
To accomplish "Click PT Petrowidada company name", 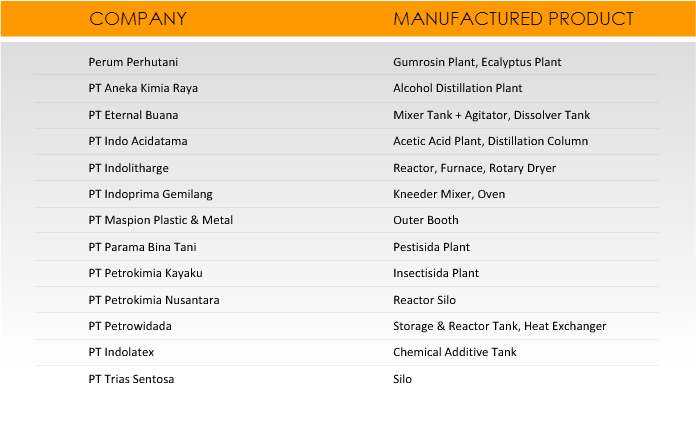I will click(x=130, y=326).
